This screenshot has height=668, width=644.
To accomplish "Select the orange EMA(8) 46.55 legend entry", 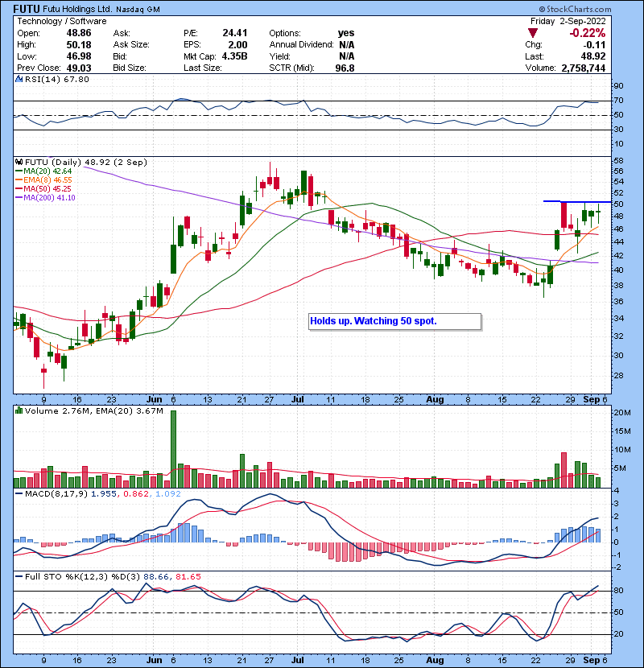I will [x=43, y=180].
